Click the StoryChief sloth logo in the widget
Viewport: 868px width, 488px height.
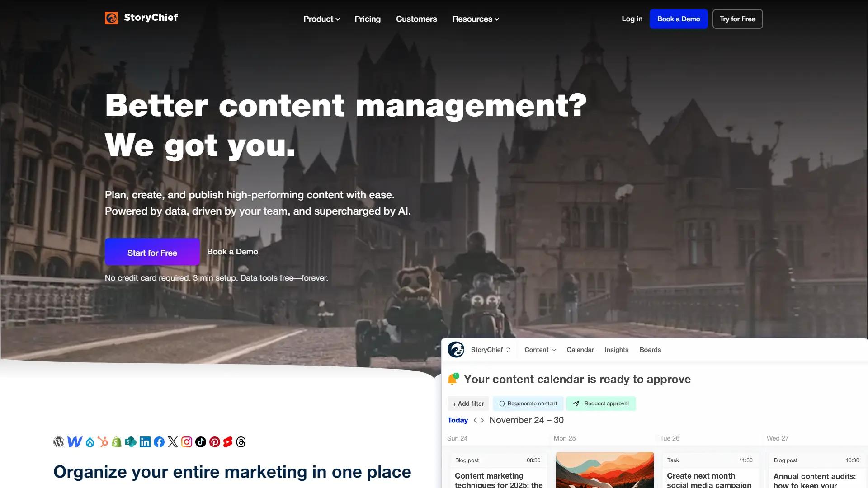(x=456, y=349)
